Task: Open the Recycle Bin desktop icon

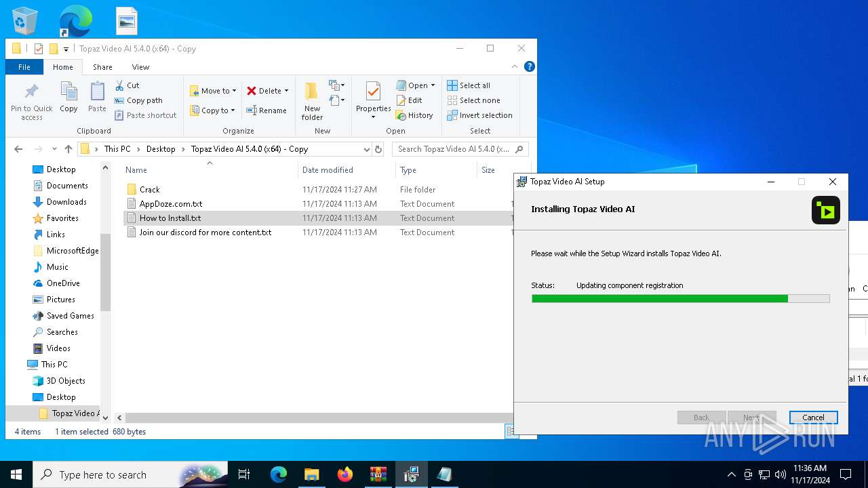Action: pos(26,20)
